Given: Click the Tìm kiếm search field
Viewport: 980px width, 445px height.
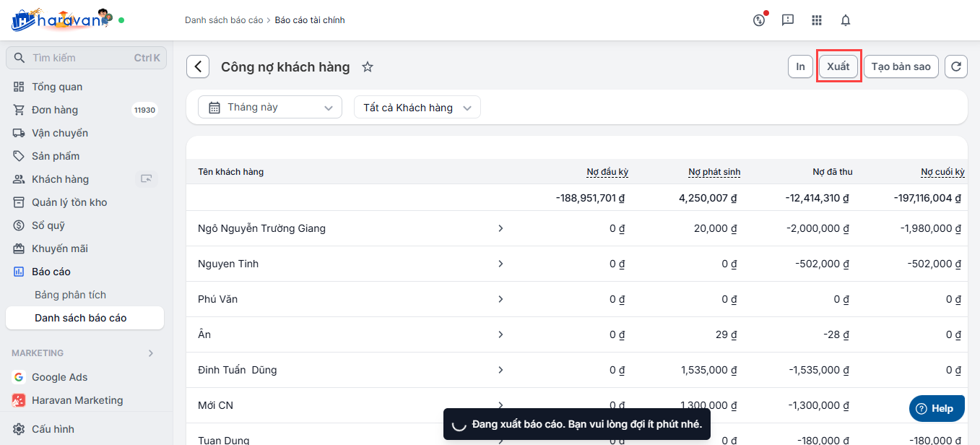Looking at the screenshot, I should tap(79, 58).
